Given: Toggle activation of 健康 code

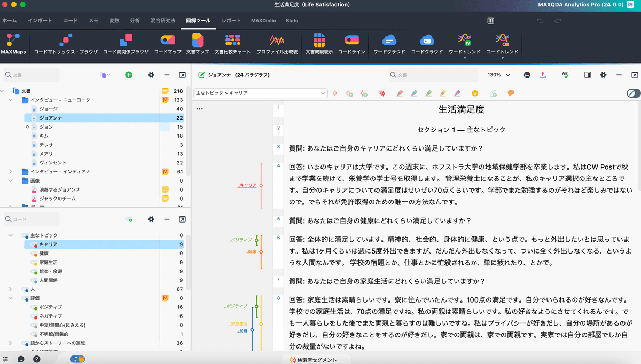Looking at the screenshot, I should [x=34, y=254].
